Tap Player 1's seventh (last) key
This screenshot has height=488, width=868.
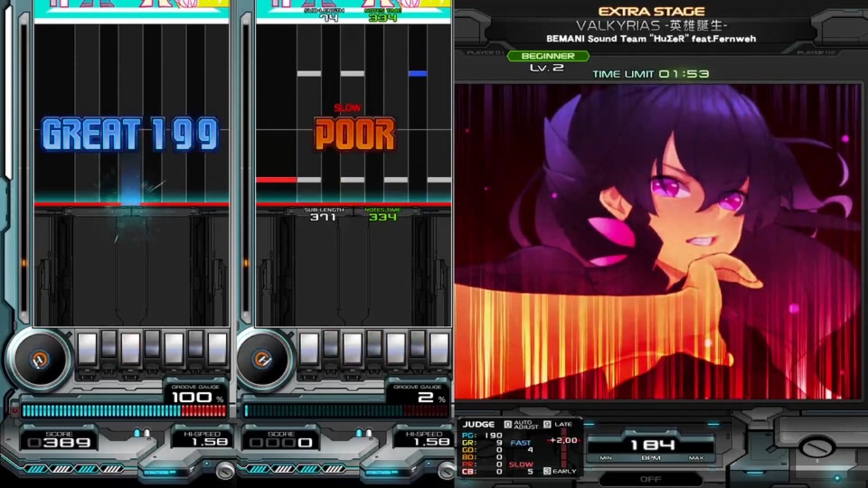coord(217,349)
